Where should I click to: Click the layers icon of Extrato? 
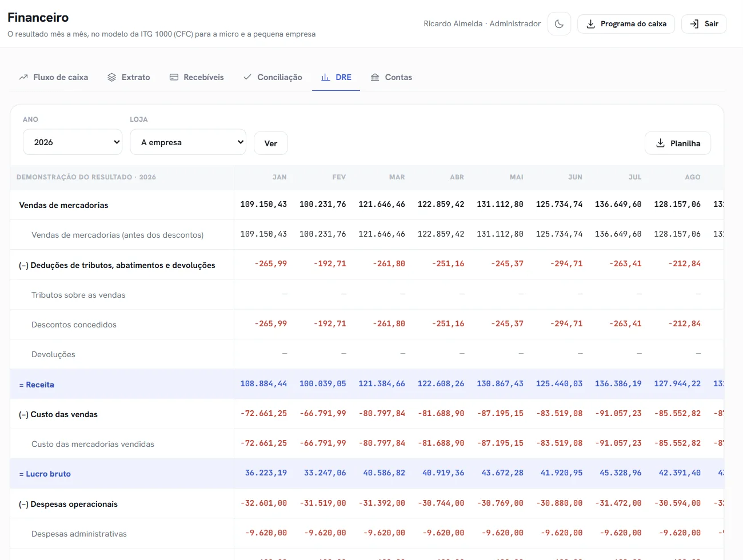pyautogui.click(x=112, y=77)
